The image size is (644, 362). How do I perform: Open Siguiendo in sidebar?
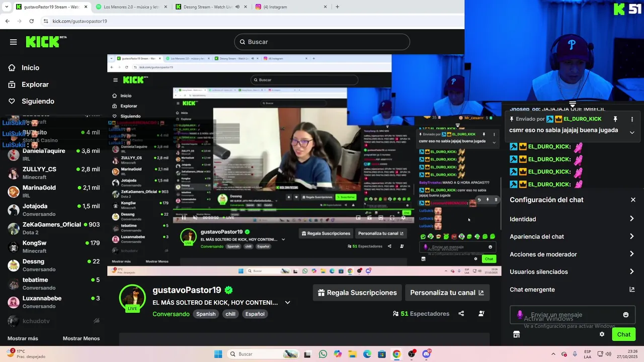tap(38, 101)
